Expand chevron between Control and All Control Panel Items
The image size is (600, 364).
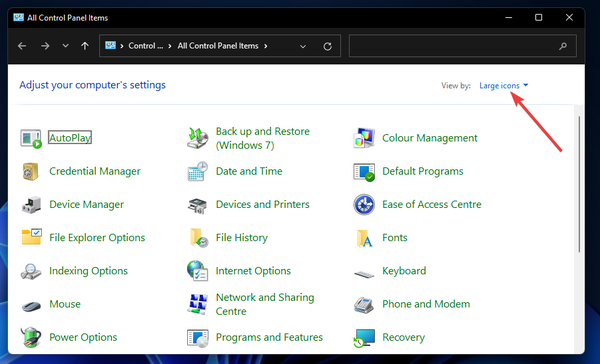tap(170, 46)
